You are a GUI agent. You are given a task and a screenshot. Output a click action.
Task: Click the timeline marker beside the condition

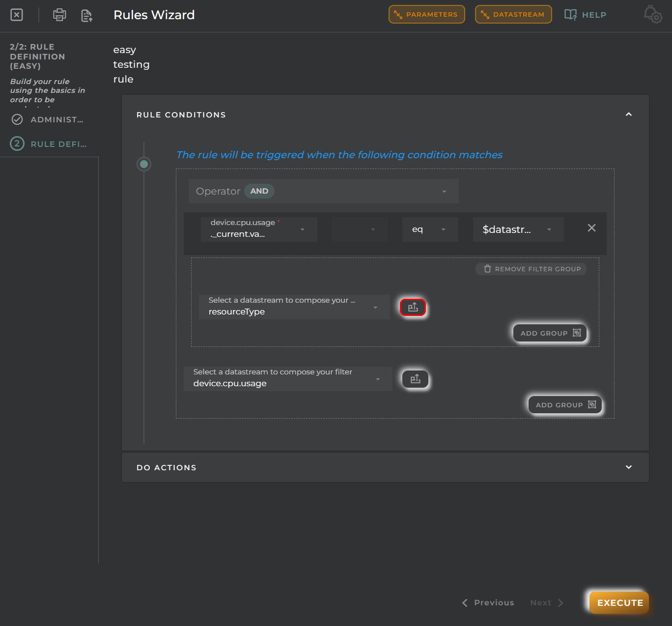click(144, 164)
